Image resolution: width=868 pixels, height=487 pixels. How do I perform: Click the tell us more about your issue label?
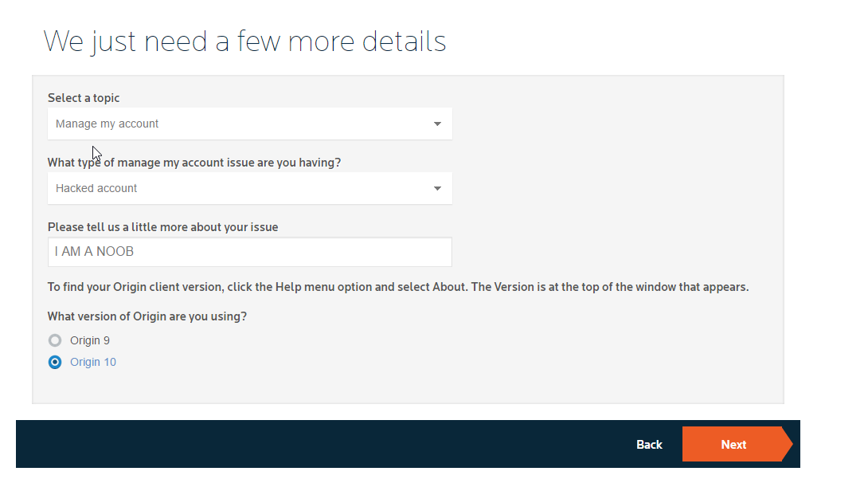pyautogui.click(x=162, y=227)
